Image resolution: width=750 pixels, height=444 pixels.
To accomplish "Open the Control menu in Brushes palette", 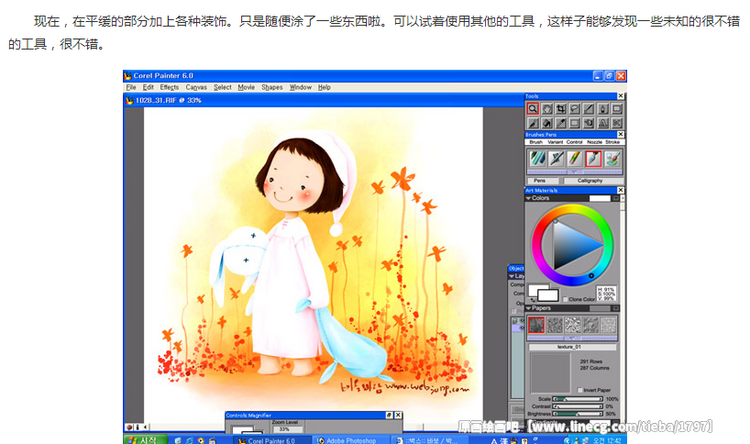I will (x=574, y=142).
